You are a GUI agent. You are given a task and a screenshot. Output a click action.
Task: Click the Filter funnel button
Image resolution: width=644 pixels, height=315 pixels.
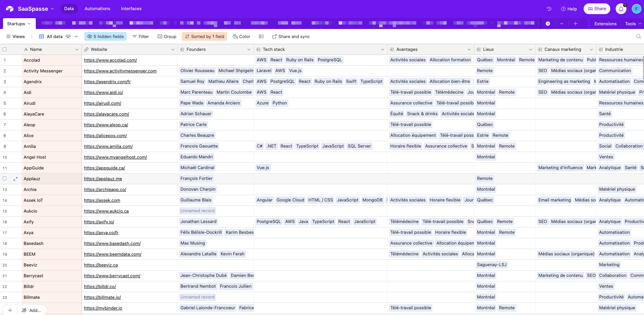pos(140,36)
